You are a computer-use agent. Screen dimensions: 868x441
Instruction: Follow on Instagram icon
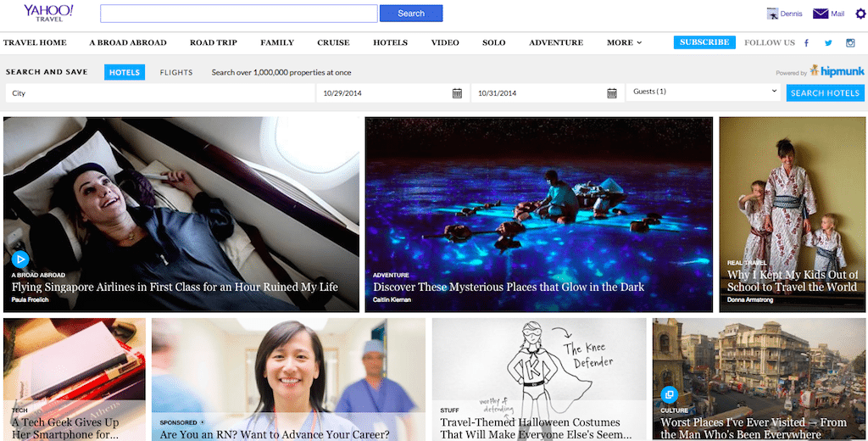[850, 42]
